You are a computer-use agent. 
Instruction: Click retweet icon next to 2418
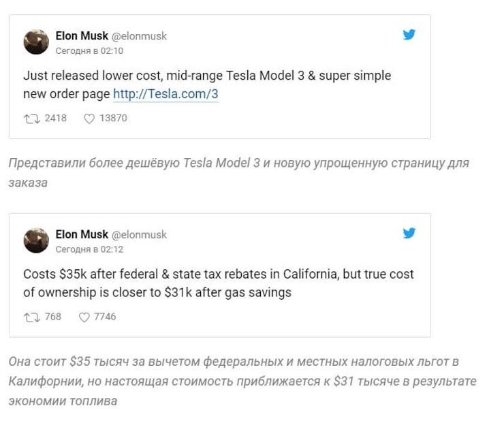tap(31, 119)
